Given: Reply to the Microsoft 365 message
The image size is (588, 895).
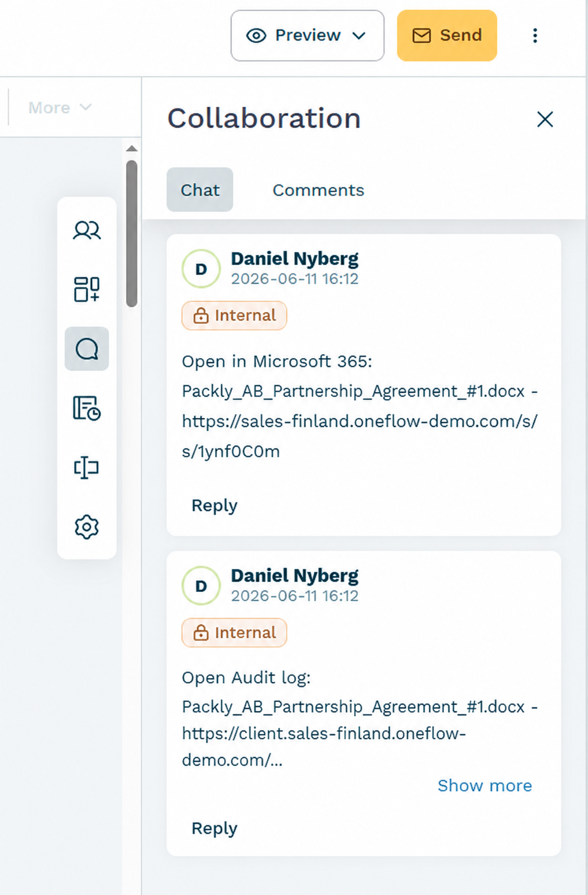Looking at the screenshot, I should pos(215,505).
